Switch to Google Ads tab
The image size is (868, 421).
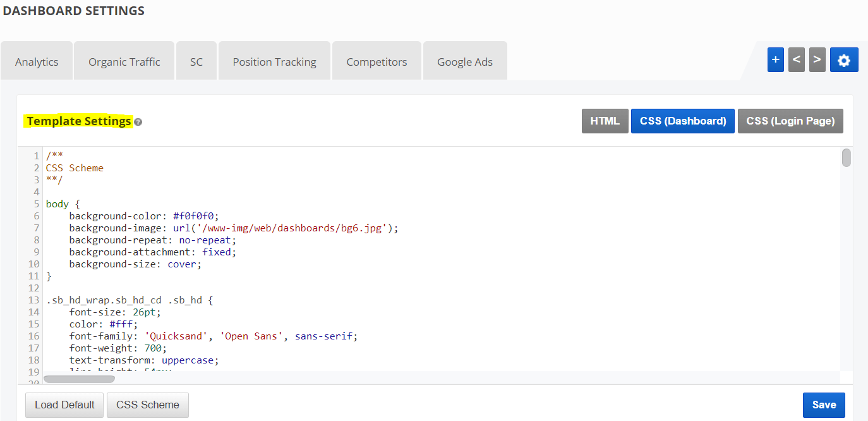(464, 62)
